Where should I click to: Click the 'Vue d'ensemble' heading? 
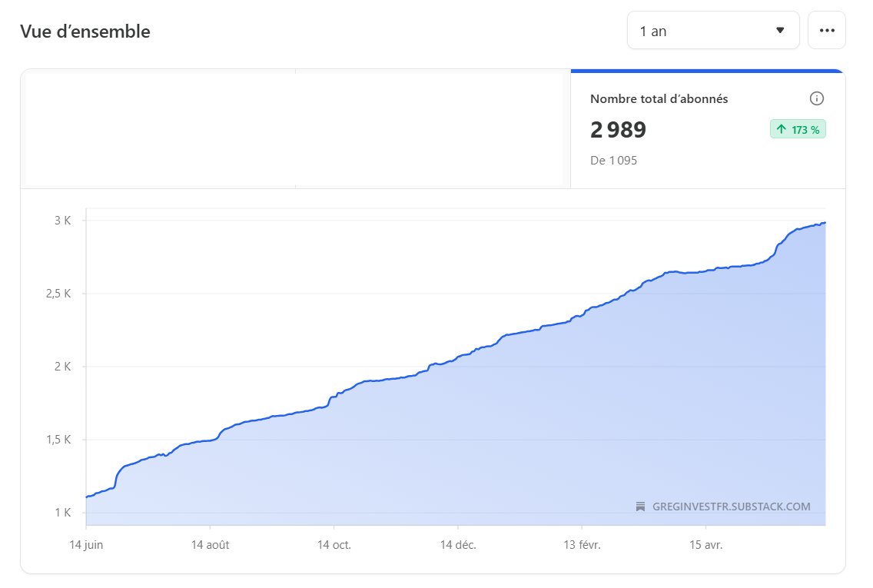(x=85, y=32)
